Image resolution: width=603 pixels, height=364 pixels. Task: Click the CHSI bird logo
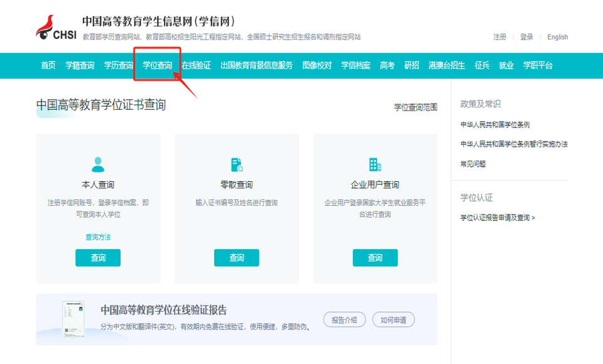coord(56,28)
